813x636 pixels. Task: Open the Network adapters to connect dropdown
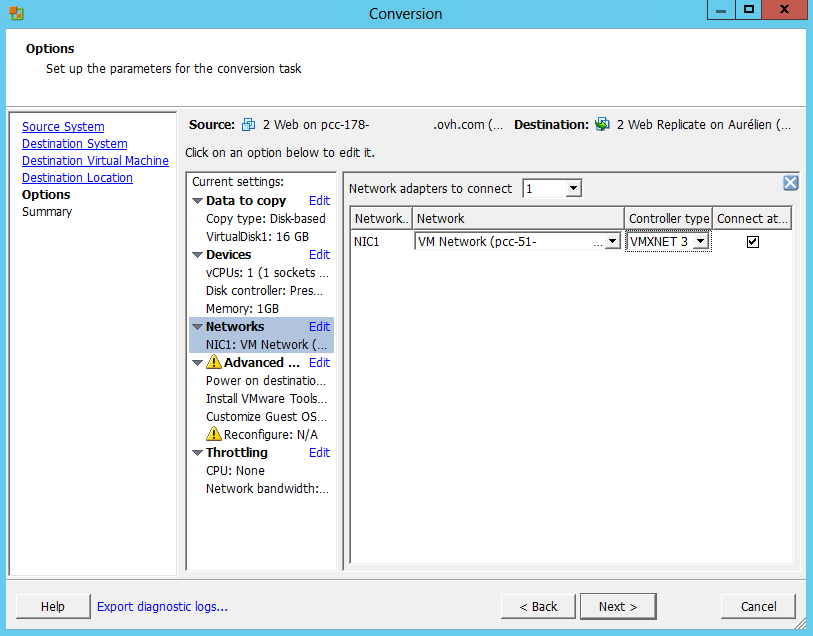coord(573,189)
